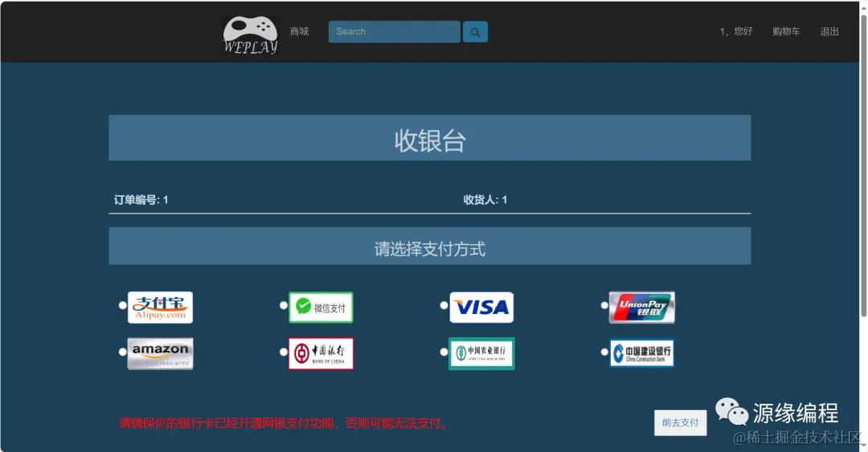
Task: Click the WeChat Pay logo
Action: pos(321,307)
